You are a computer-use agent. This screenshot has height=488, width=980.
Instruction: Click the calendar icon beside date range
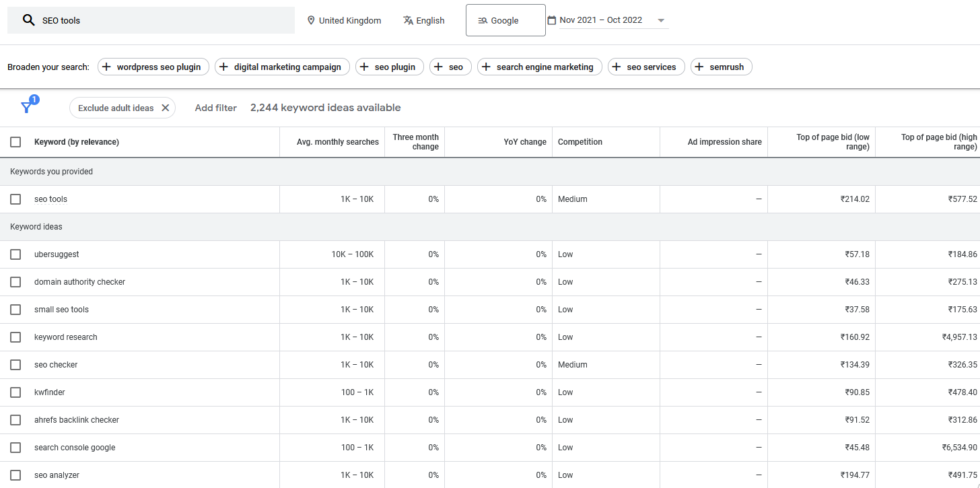tap(552, 20)
